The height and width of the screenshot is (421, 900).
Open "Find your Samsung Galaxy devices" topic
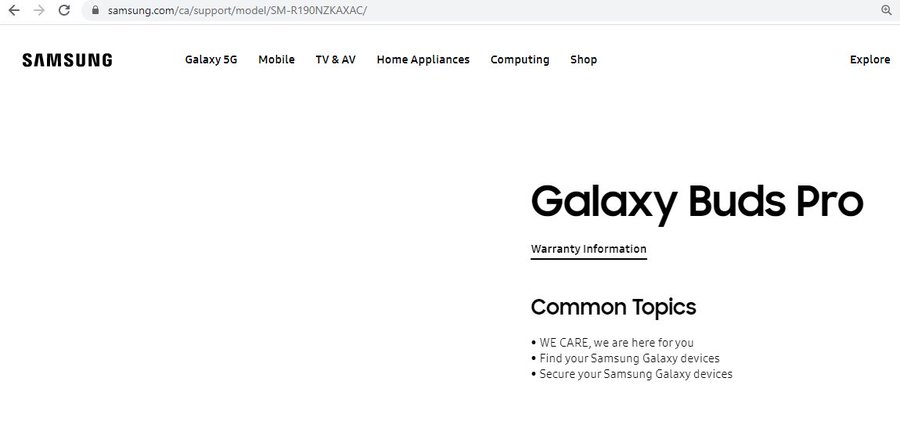(629, 358)
